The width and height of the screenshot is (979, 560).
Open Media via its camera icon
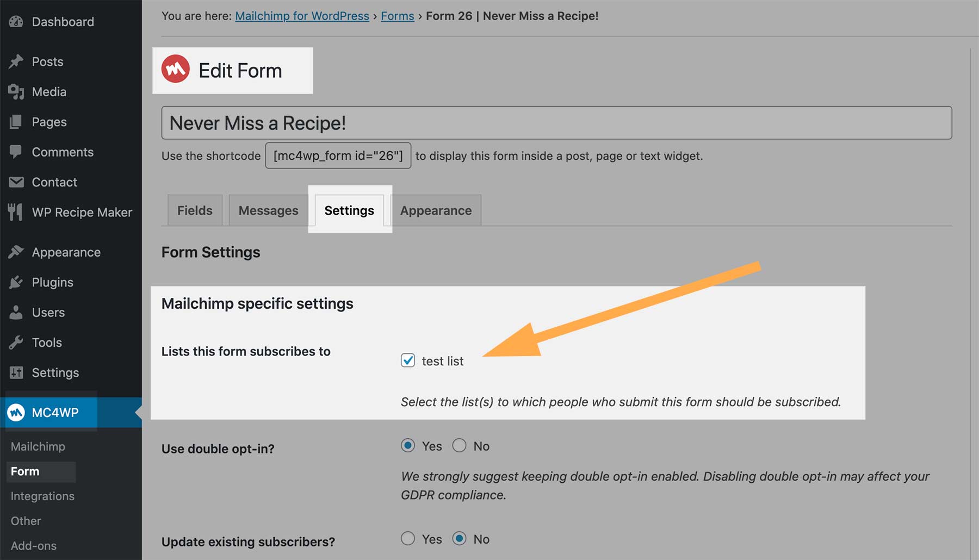pos(16,92)
